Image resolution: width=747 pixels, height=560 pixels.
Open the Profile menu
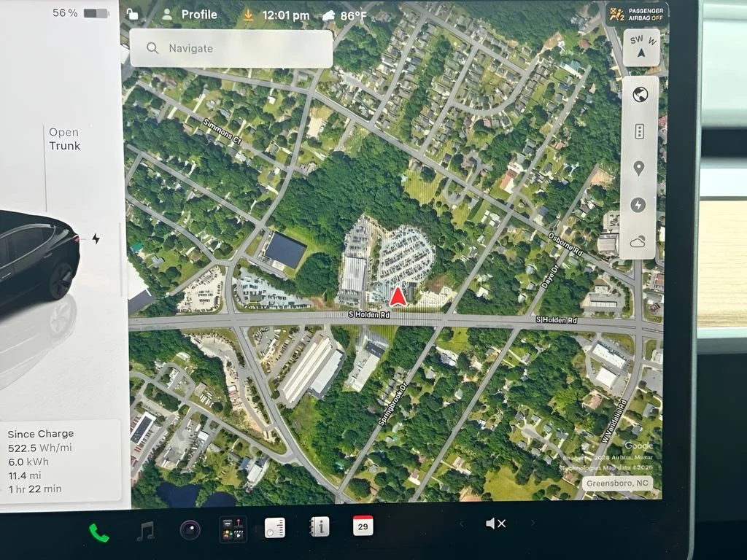[190, 15]
